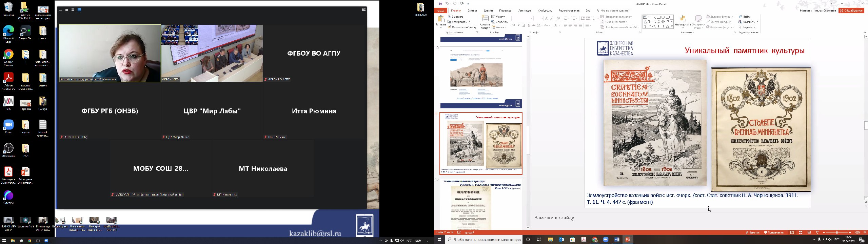The image size is (868, 244).
Task: Toggle italic К formatting
Action: [x=519, y=25]
